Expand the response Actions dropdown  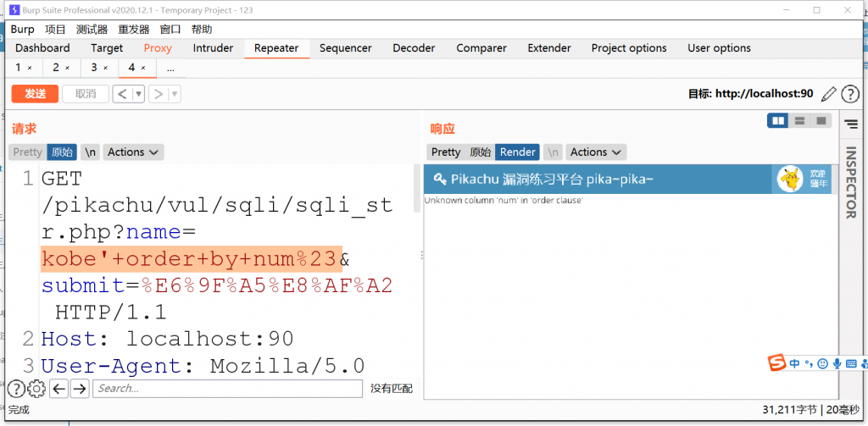(x=596, y=152)
